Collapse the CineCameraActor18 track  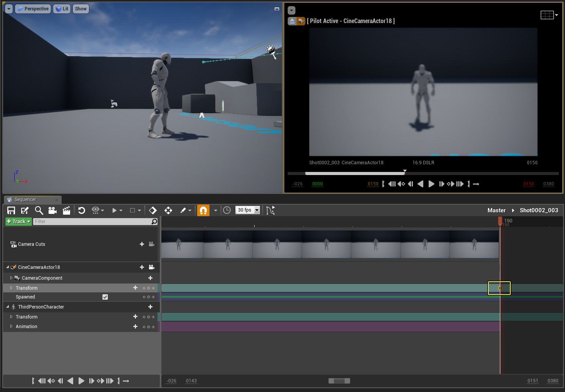(x=8, y=267)
